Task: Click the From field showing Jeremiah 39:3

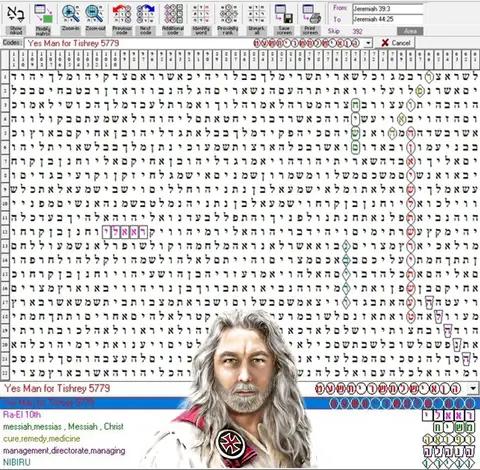Action: click(388, 9)
